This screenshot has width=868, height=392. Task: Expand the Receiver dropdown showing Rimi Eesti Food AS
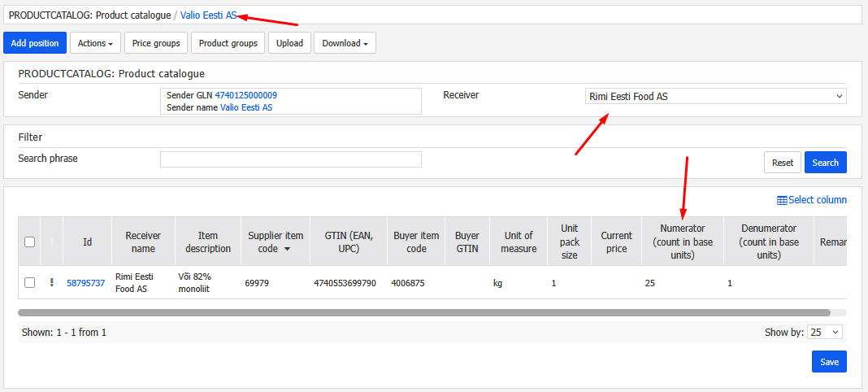(715, 96)
